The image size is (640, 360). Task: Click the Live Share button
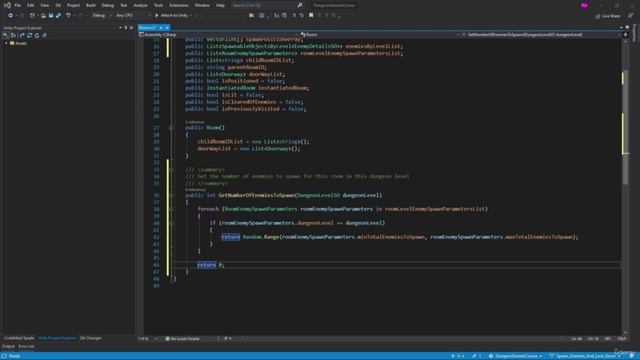point(608,16)
